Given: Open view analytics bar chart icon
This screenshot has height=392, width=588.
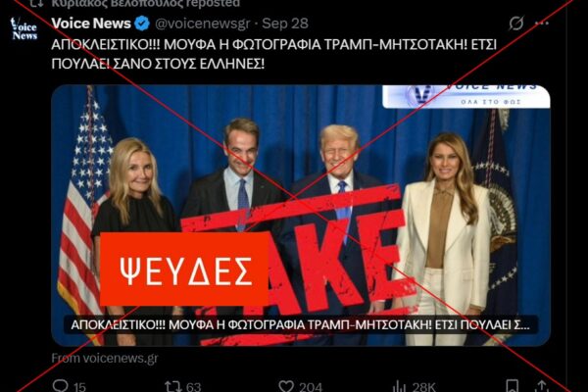Looking at the screenshot, I should coord(399,386).
